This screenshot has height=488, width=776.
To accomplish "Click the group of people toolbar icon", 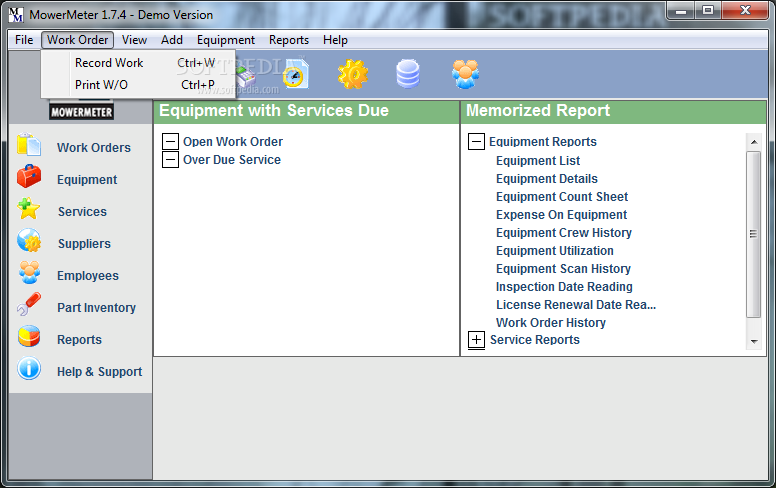I will tap(465, 74).
